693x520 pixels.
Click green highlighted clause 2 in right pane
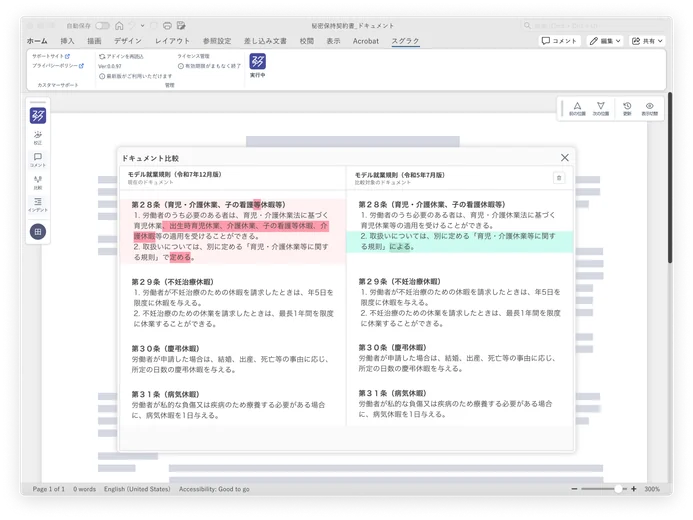[460, 241]
